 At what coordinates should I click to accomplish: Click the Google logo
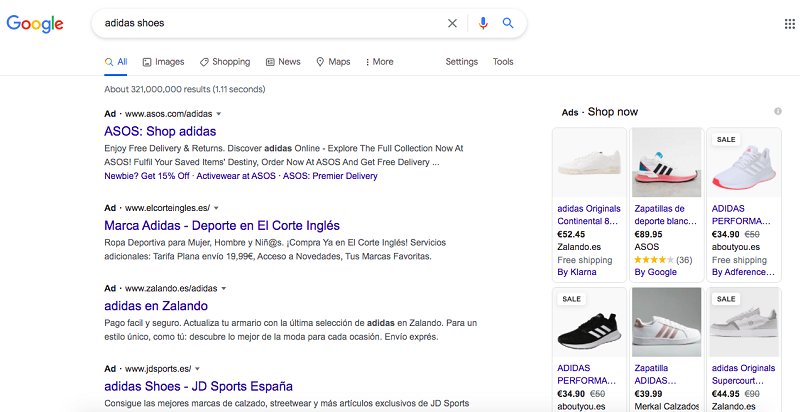tap(35, 23)
